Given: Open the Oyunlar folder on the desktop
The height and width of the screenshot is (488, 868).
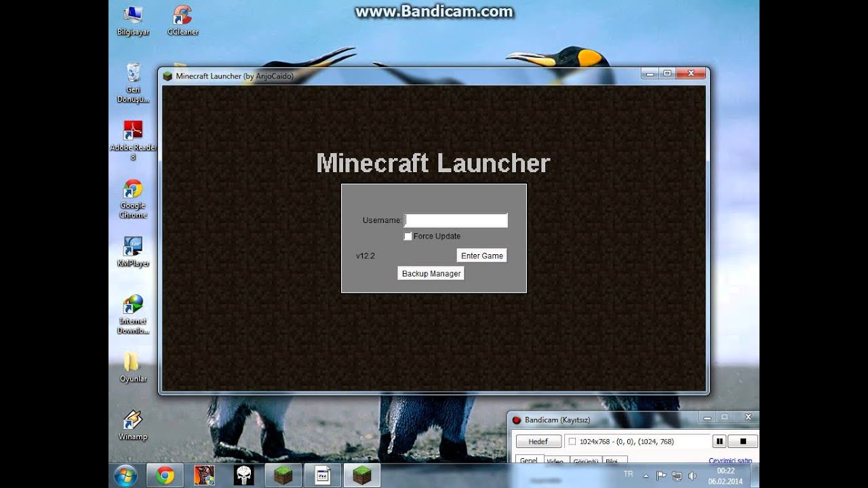Looking at the screenshot, I should (x=133, y=367).
